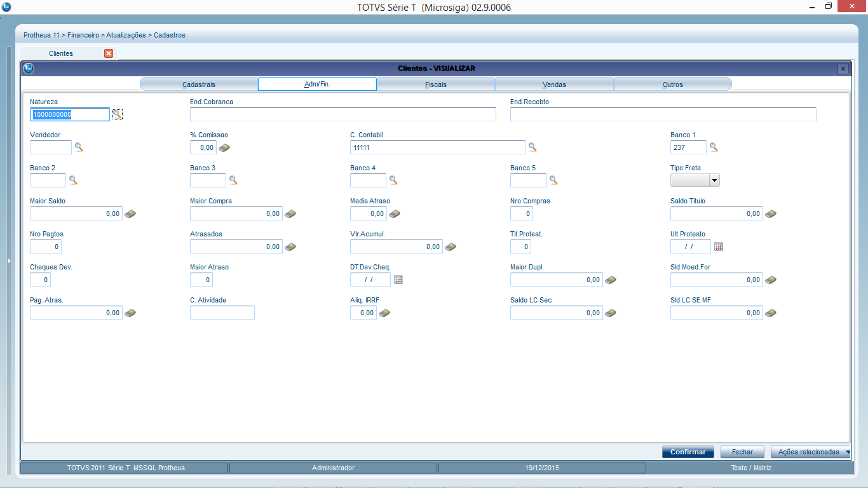Viewport: 868px width, 488px height.
Task: Open the Banco 3 lookup magnifier
Action: (233, 180)
